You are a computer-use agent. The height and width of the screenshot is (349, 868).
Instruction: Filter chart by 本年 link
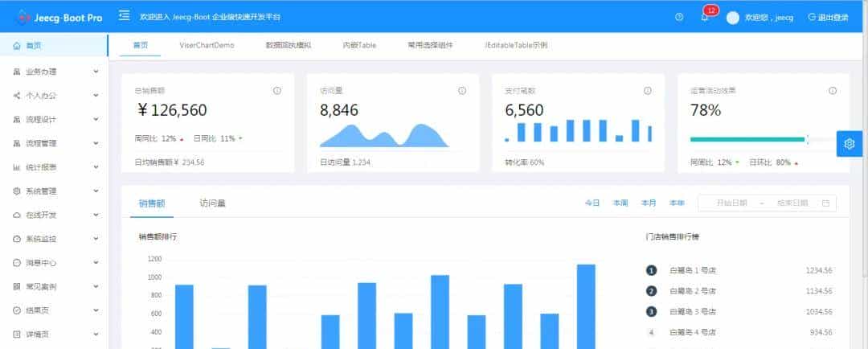pyautogui.click(x=677, y=203)
